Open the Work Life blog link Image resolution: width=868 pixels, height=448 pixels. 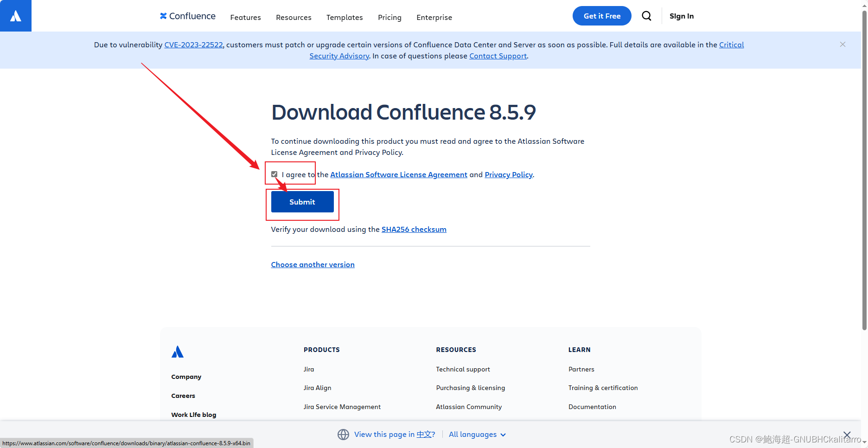(194, 415)
